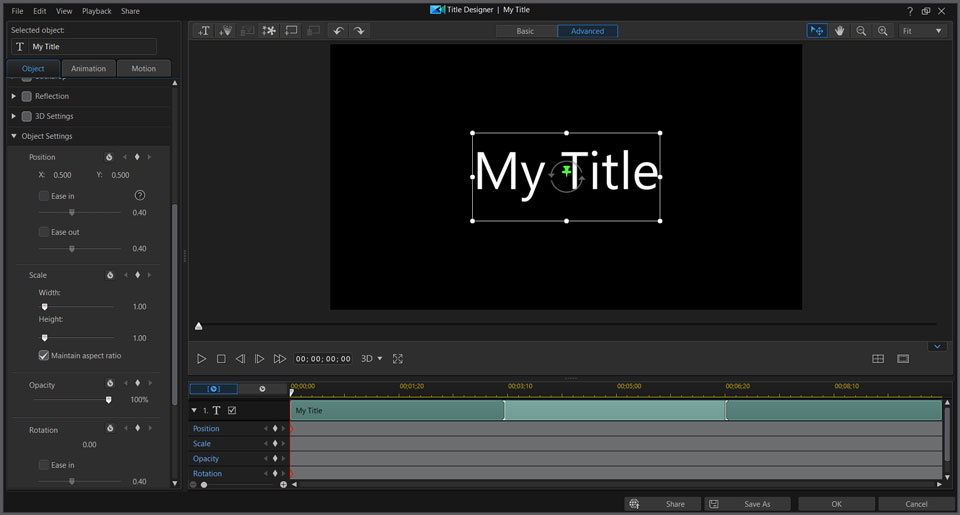The width and height of the screenshot is (960, 515).
Task: Click the insert title text tool
Action: pyautogui.click(x=204, y=31)
